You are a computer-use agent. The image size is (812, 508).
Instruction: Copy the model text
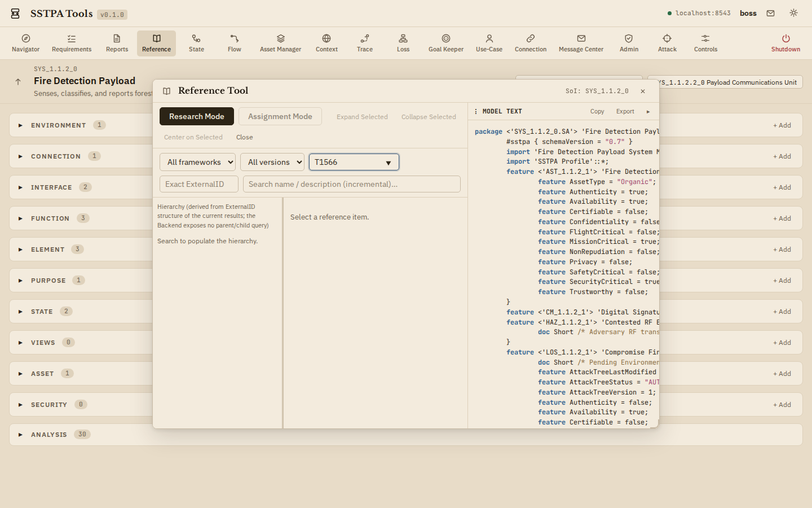pyautogui.click(x=597, y=112)
